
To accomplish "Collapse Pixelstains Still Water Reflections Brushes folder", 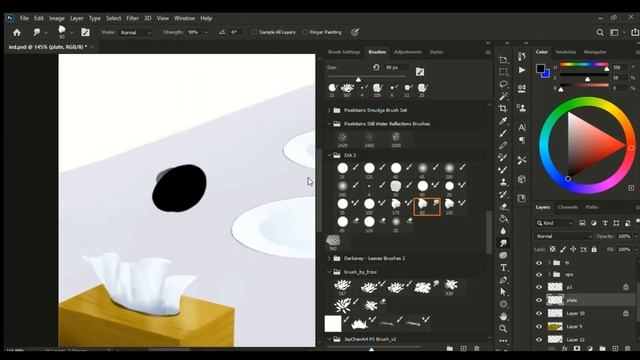I will (329, 124).
